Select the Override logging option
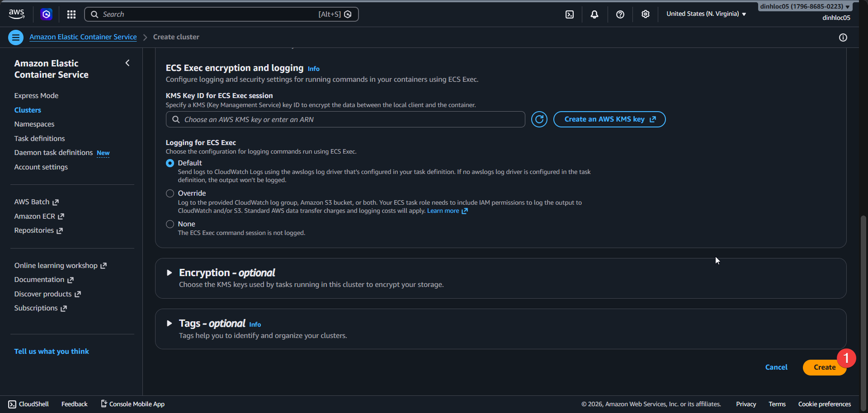Screen dimensions: 868x413 [x=170, y=193]
